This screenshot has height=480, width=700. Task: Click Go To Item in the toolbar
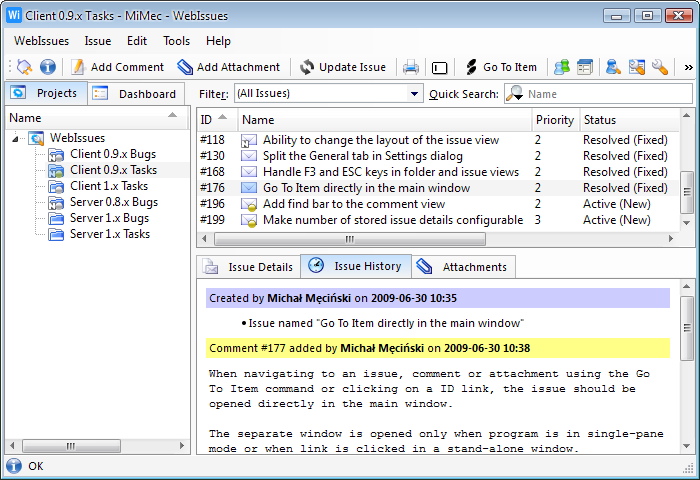(x=501, y=67)
